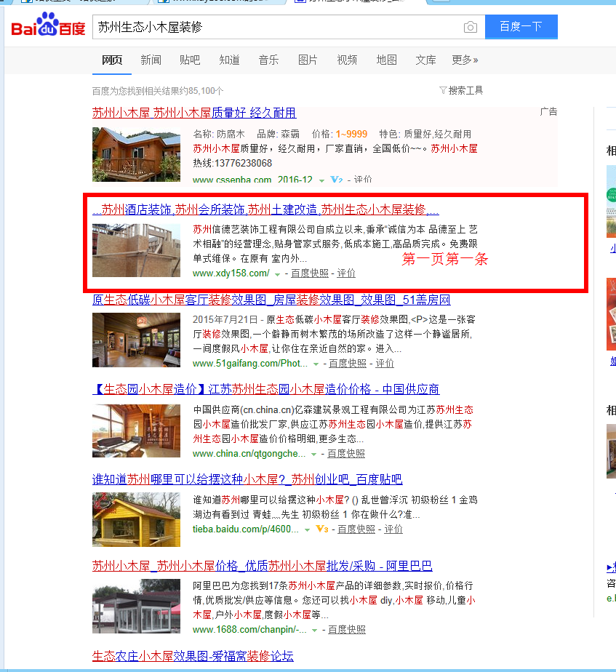Screen dimensions: 616x672
Task: Click the 百度一下 search button
Action: pos(521,27)
